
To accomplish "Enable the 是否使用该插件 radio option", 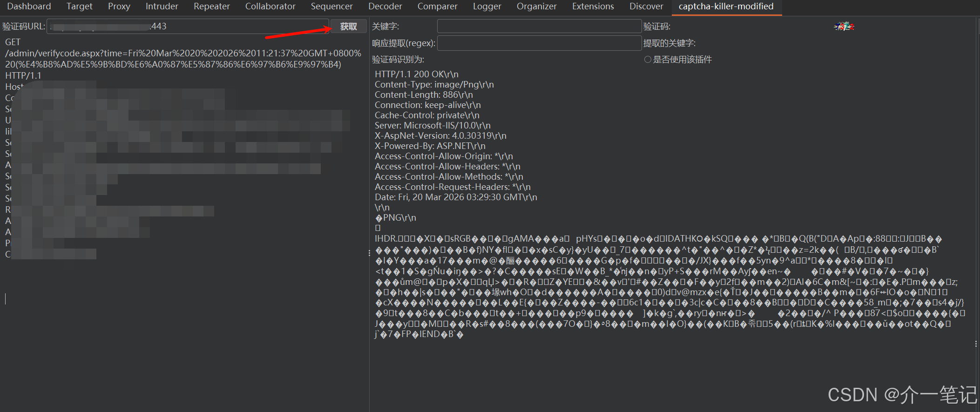I will point(648,60).
